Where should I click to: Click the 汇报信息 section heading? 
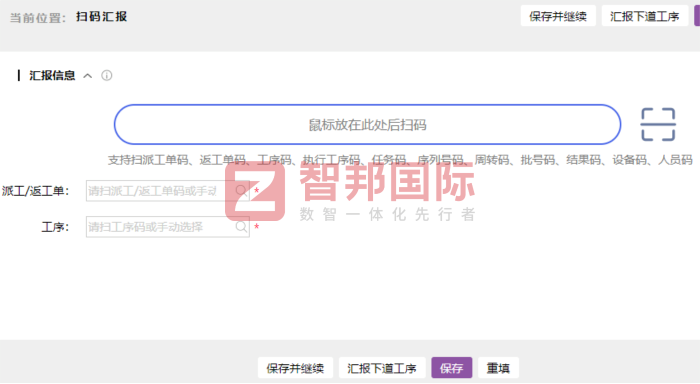(x=52, y=75)
